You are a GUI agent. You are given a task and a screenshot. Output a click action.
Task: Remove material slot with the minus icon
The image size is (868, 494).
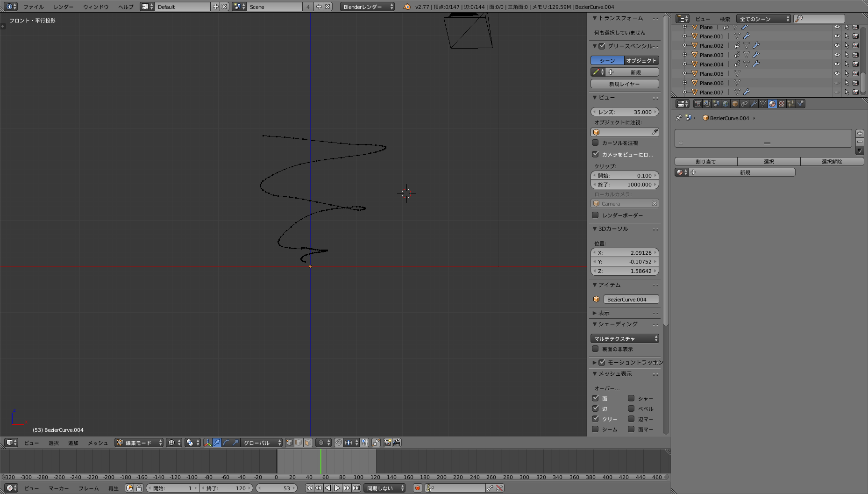pyautogui.click(x=860, y=142)
